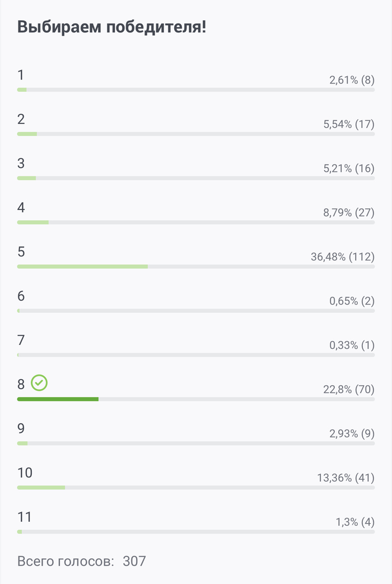This screenshot has height=584, width=392.
Task: Click the 'Всего голосов: 307' total text
Action: [x=82, y=561]
